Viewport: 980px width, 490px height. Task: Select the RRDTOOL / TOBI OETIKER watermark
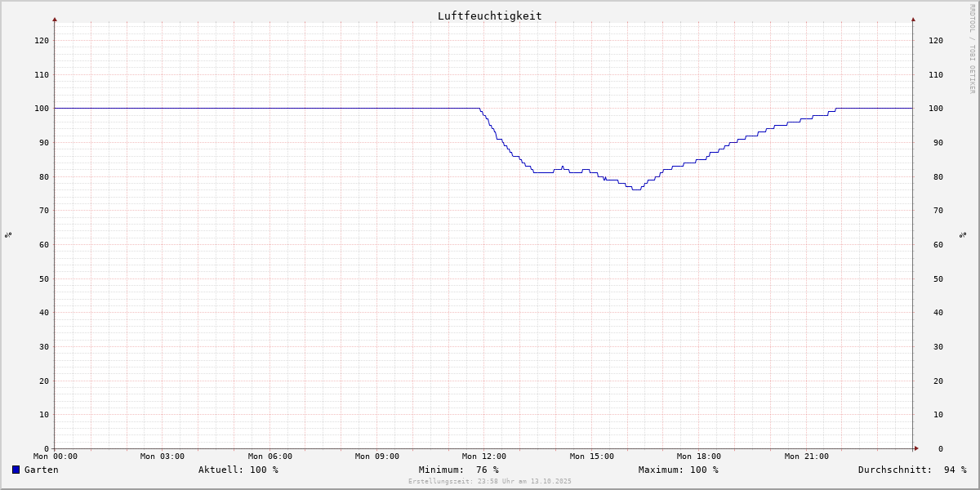(972, 49)
